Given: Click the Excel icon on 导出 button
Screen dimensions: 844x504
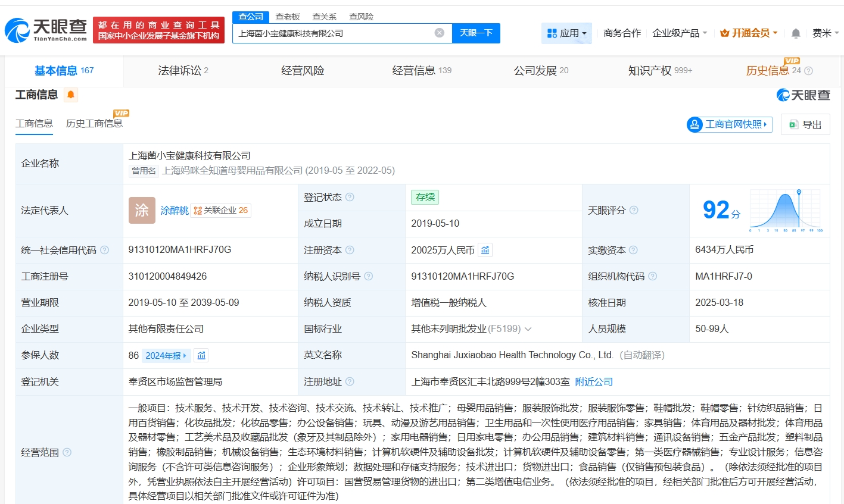Looking at the screenshot, I should pos(793,124).
